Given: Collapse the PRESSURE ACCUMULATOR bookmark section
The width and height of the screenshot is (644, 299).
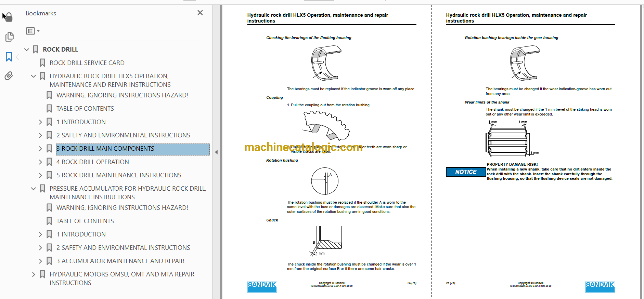Looking at the screenshot, I should pyautogui.click(x=34, y=189).
